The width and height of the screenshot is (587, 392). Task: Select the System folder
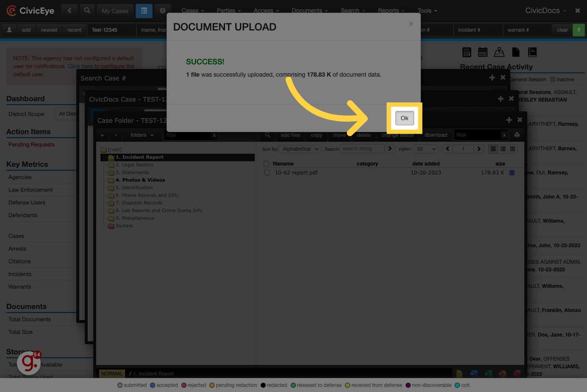point(124,226)
